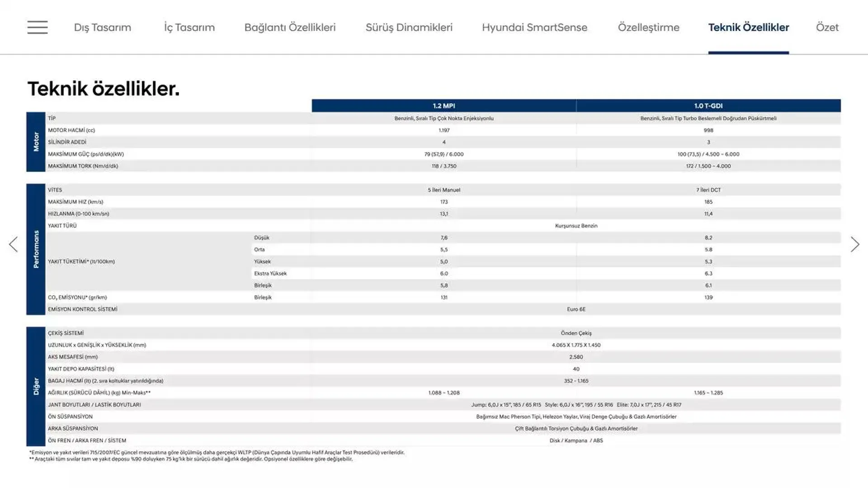The image size is (868, 488).
Task: Click the SİLİNDİR ADEDİ row label
Action: point(67,142)
